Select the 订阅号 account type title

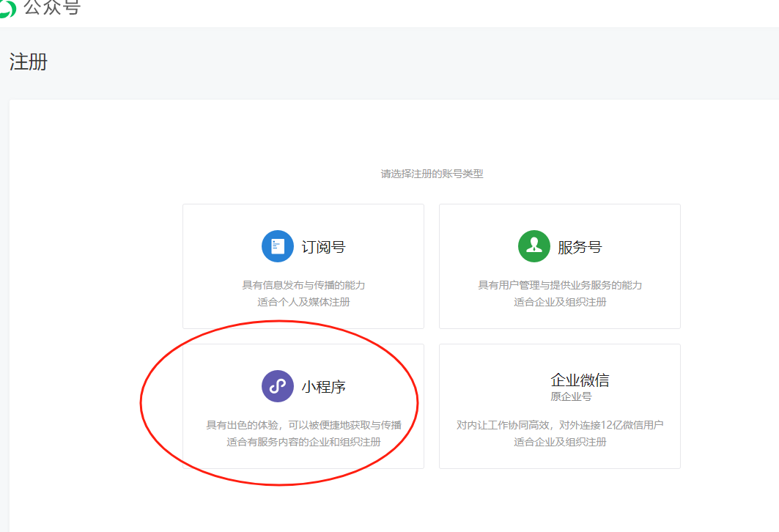pyautogui.click(x=323, y=247)
